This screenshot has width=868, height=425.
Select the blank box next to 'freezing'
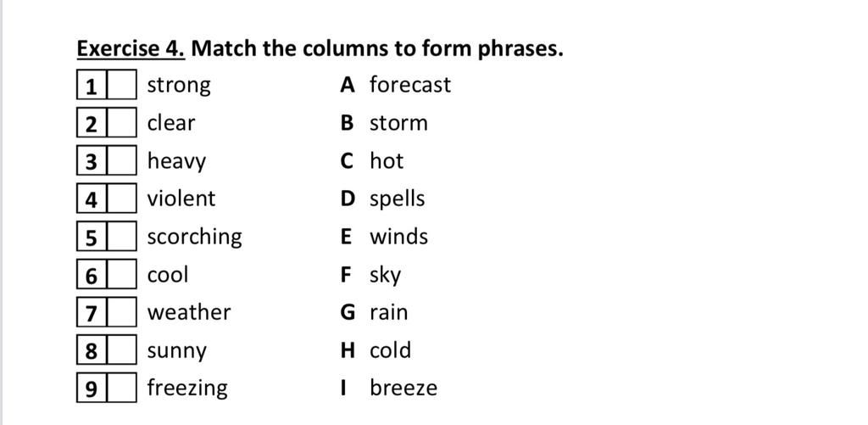(x=121, y=388)
